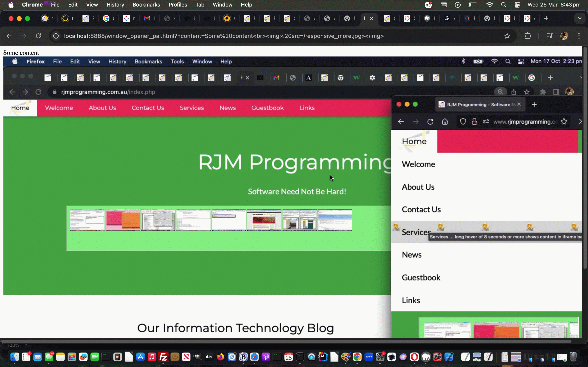Bookmark this page with the star icon
588x367 pixels.
point(507,36)
